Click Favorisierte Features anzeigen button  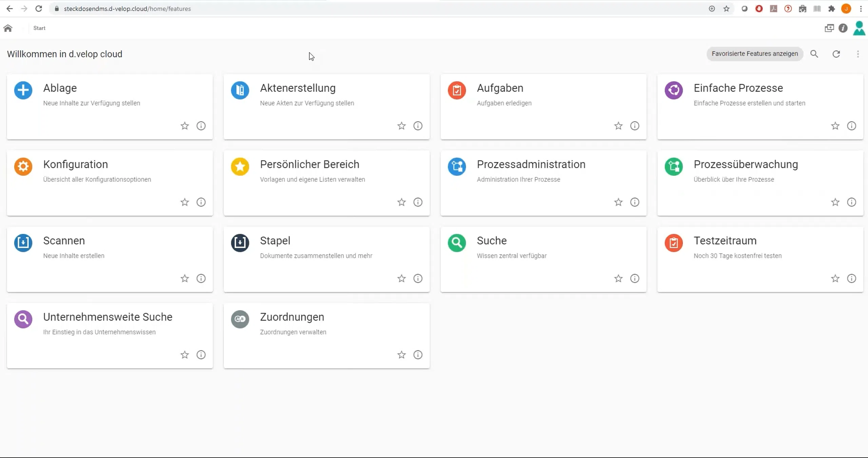click(755, 54)
